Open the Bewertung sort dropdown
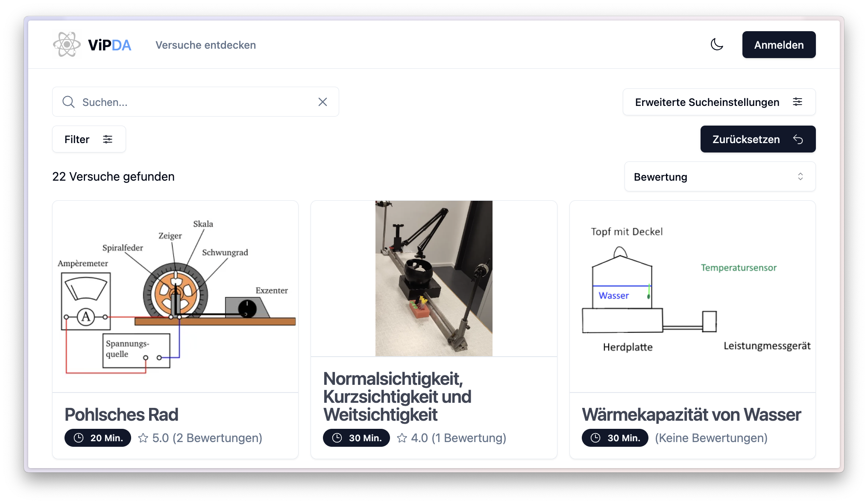The image size is (868, 504). pyautogui.click(x=720, y=176)
